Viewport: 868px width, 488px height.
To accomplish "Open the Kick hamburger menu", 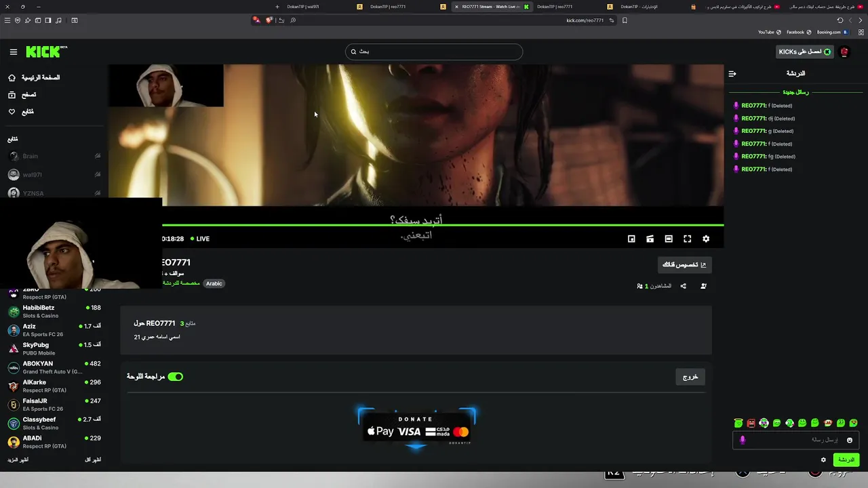I will (x=13, y=52).
